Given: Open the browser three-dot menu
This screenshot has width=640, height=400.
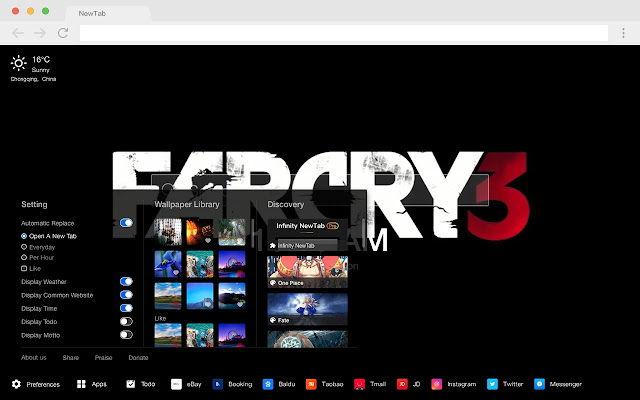Looking at the screenshot, I should coord(623,33).
